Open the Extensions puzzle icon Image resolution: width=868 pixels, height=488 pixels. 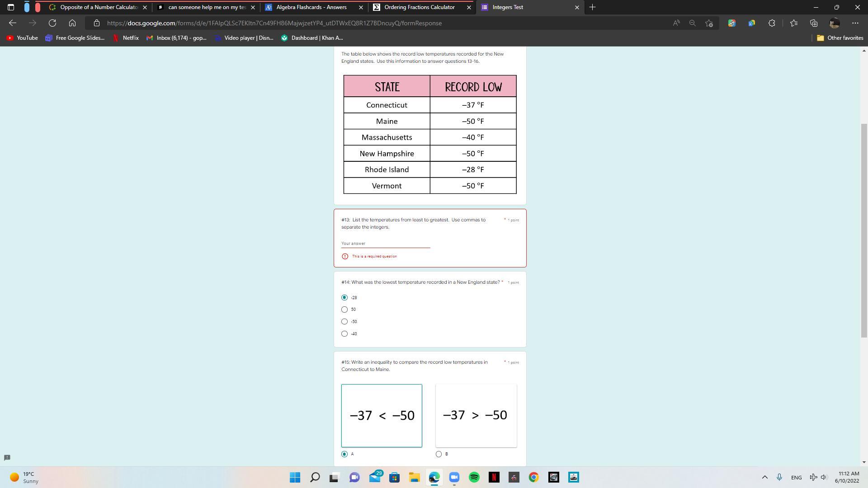[x=772, y=23]
